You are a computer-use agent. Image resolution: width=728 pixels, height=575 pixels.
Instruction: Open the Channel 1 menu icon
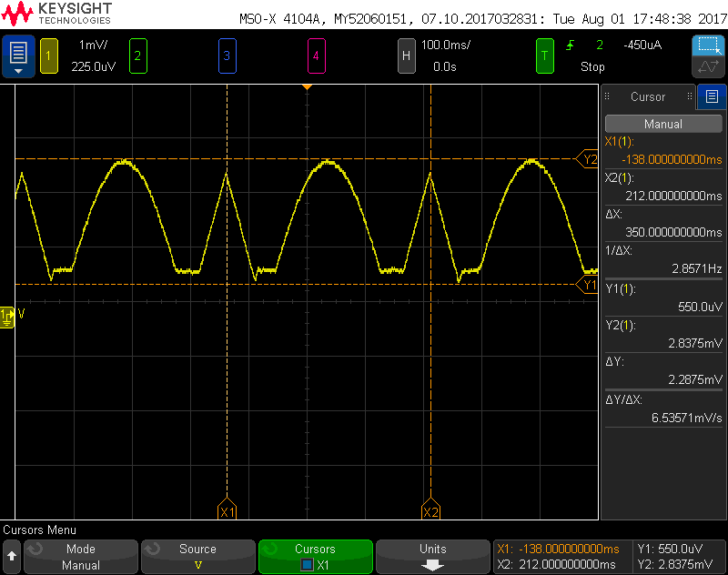48,55
